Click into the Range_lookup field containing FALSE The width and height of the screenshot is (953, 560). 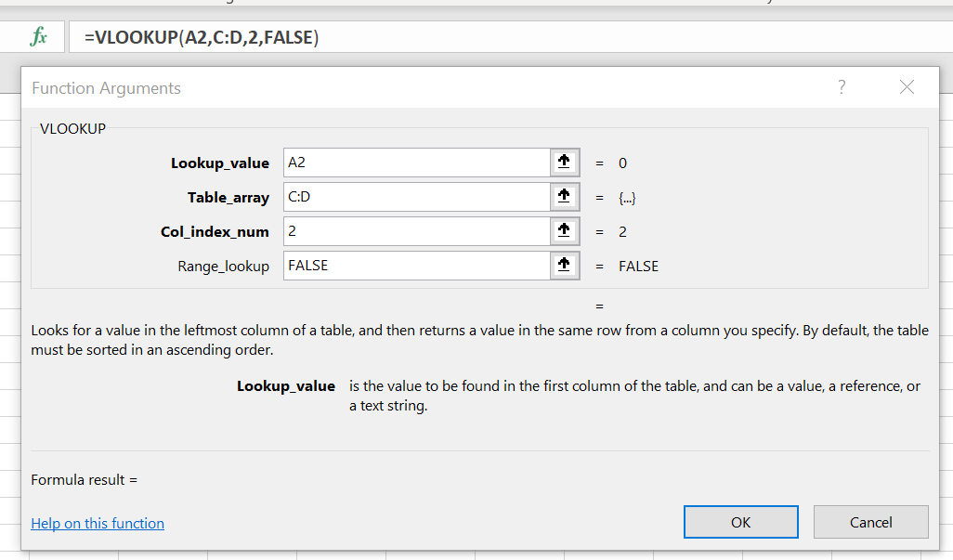point(417,266)
